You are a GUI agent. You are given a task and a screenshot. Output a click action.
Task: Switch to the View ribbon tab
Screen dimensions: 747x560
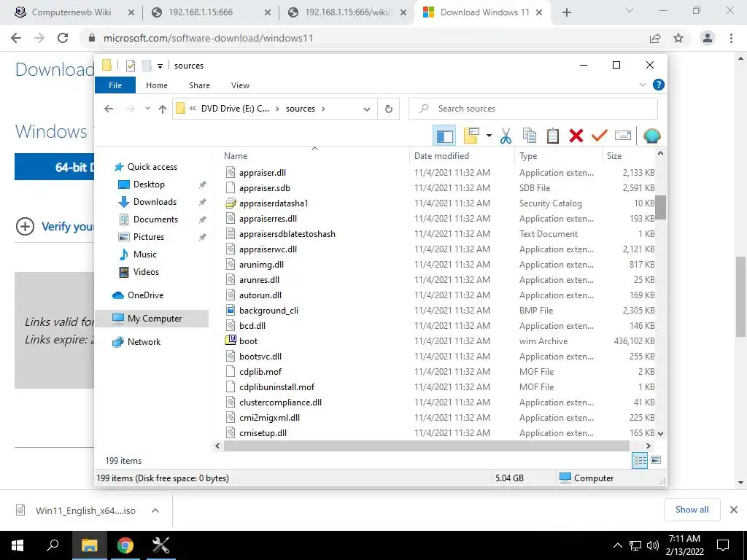[x=240, y=85]
